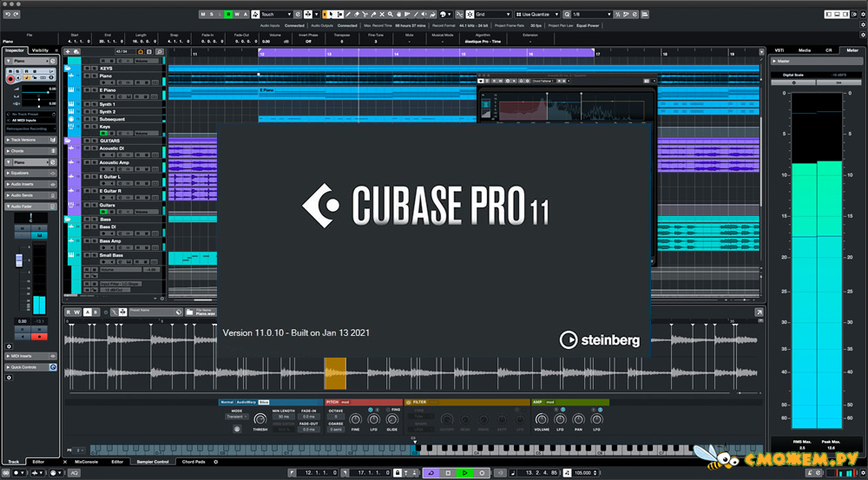Click the Record transport button
This screenshot has width=868, height=480.
[482, 473]
